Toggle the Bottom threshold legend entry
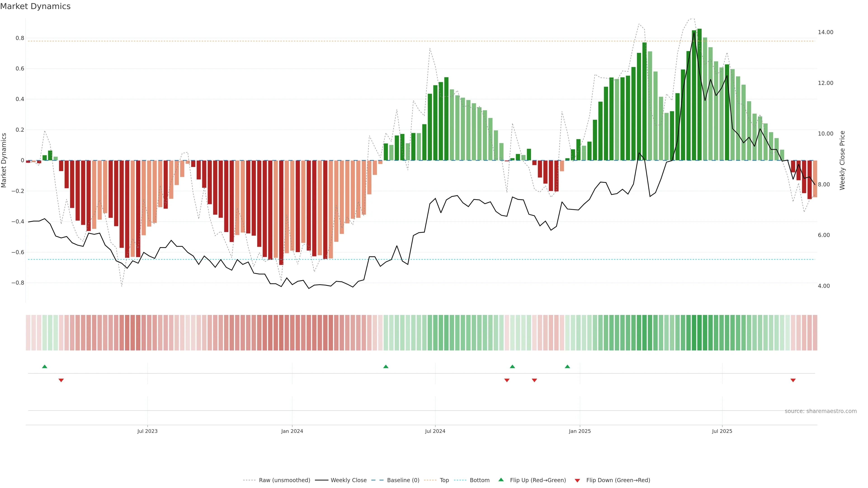 point(479,480)
